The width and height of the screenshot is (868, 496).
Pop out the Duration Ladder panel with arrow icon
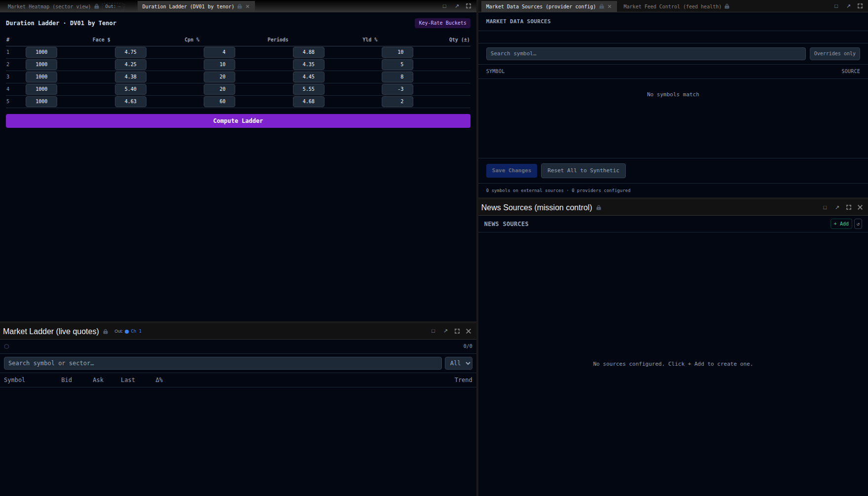[x=457, y=6]
